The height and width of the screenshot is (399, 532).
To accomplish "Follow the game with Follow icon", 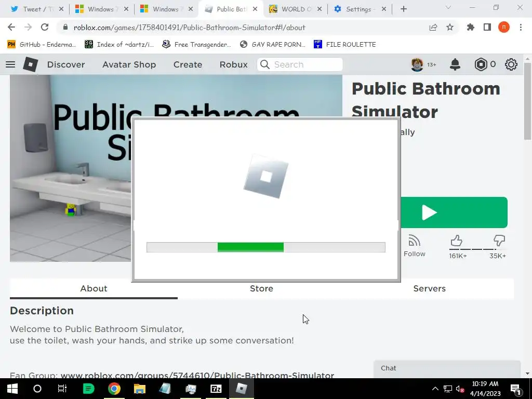I will [x=414, y=246].
